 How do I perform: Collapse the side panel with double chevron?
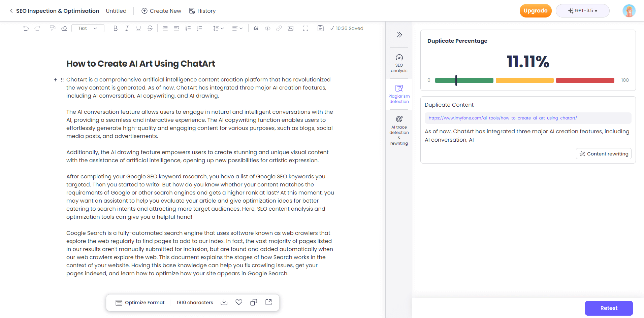tap(399, 35)
